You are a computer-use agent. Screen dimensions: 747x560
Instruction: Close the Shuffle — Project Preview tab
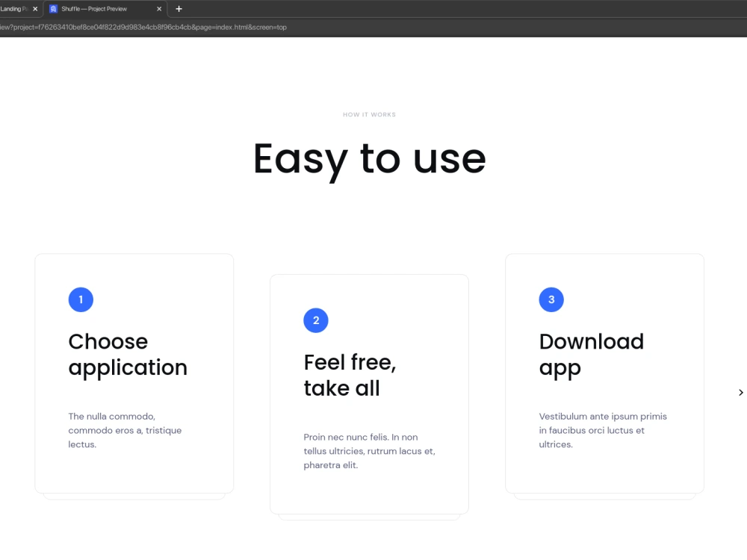159,9
